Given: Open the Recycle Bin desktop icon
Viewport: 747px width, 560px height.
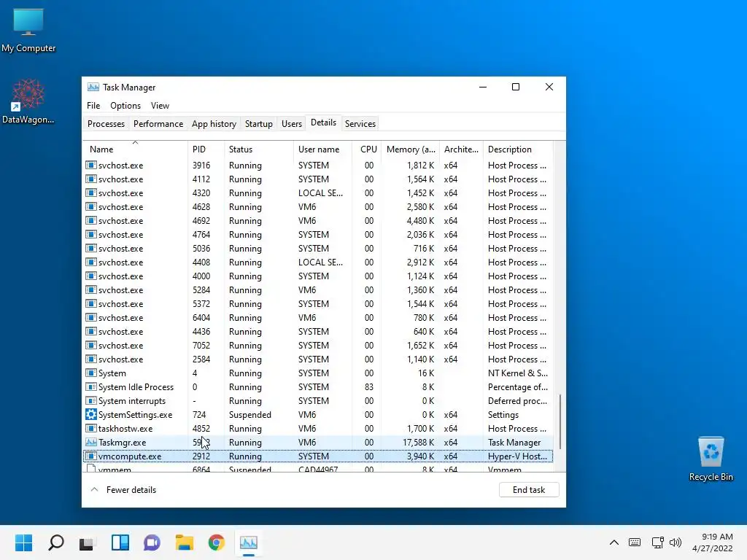Looking at the screenshot, I should pyautogui.click(x=711, y=458).
